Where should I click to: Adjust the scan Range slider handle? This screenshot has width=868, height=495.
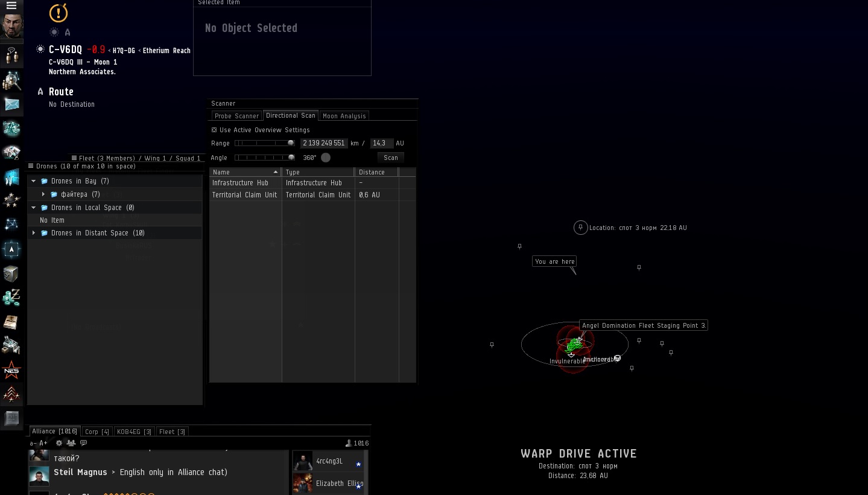pyautogui.click(x=291, y=143)
